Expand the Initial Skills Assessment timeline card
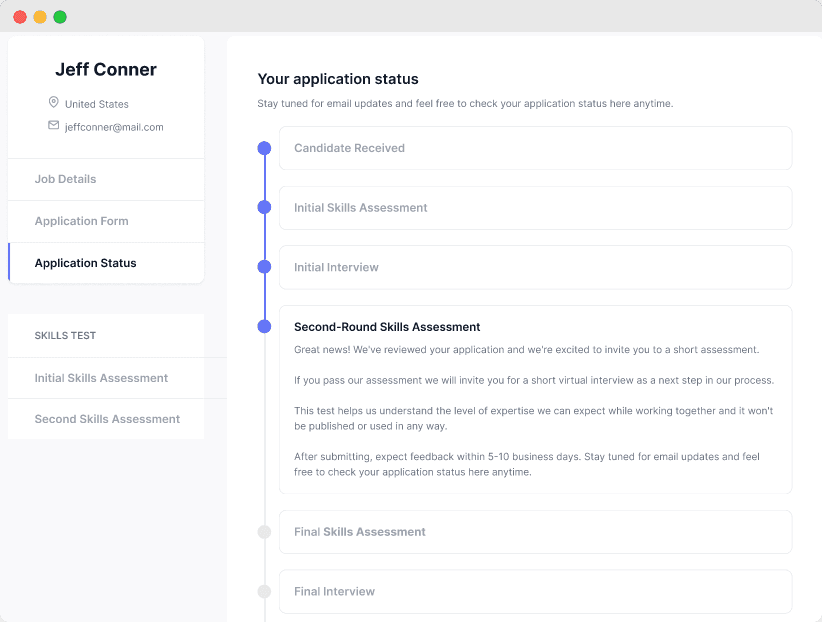Viewport: 822px width, 622px height. pyautogui.click(x=535, y=208)
